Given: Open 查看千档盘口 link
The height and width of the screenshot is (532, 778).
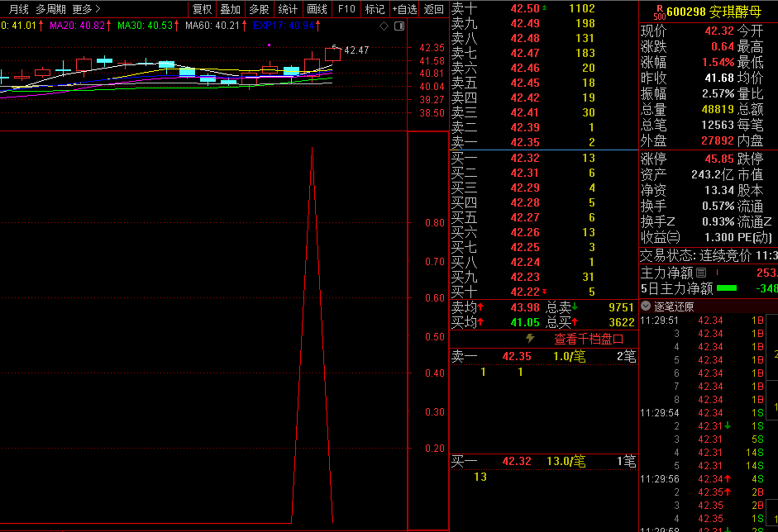Looking at the screenshot, I should pyautogui.click(x=589, y=339).
